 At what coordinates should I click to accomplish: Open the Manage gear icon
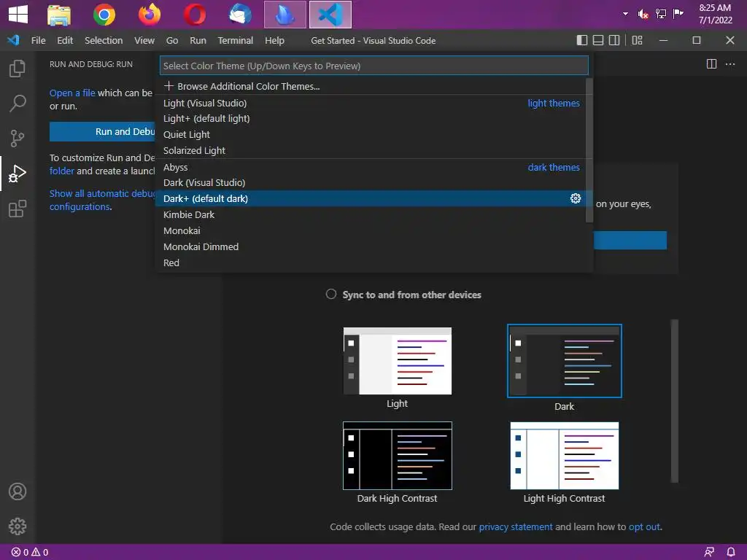[x=18, y=526]
